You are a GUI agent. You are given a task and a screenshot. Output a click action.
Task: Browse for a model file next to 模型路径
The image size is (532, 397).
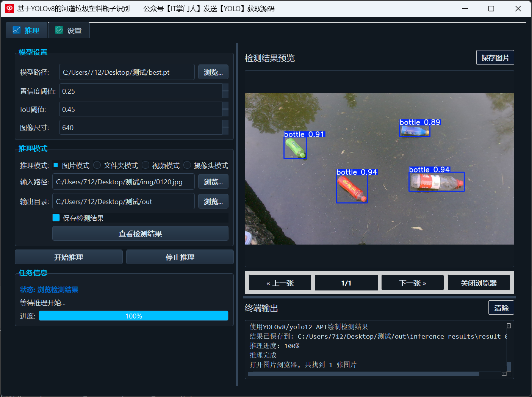click(x=213, y=72)
